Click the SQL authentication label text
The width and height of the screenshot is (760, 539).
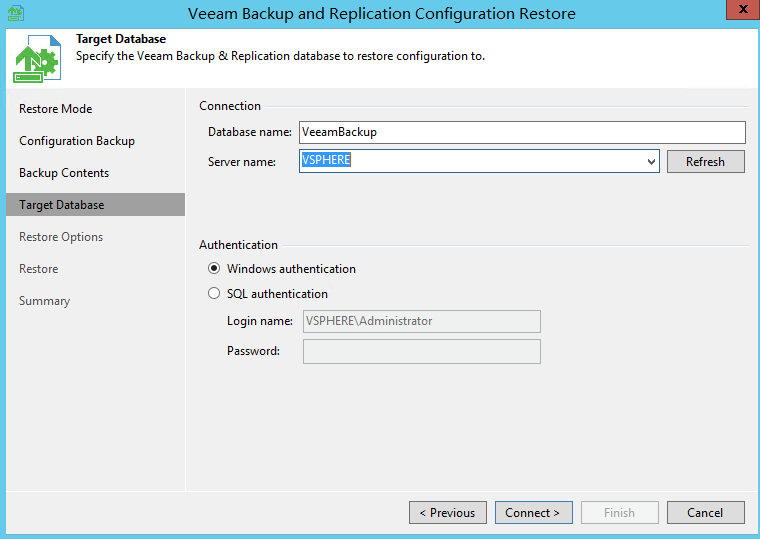[x=277, y=294]
